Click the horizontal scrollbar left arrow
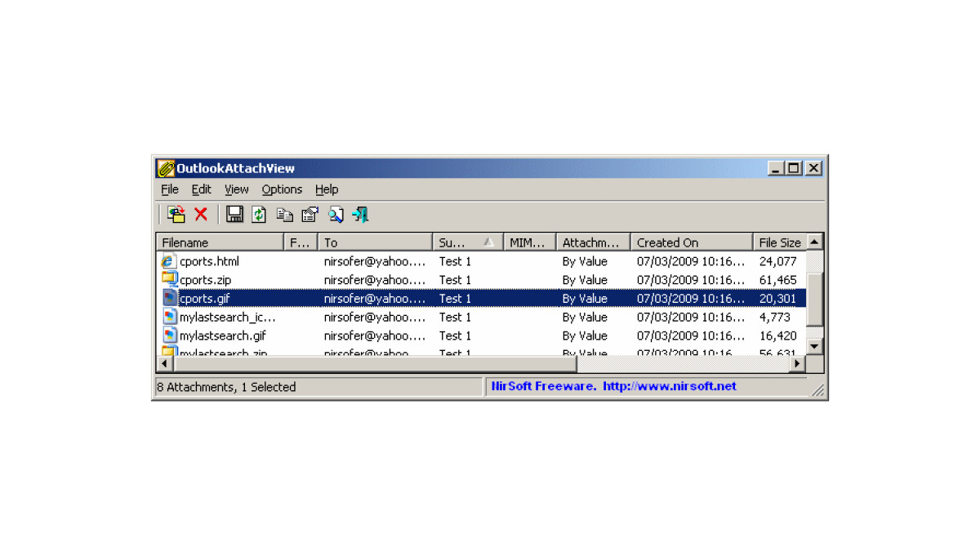 coord(164,364)
